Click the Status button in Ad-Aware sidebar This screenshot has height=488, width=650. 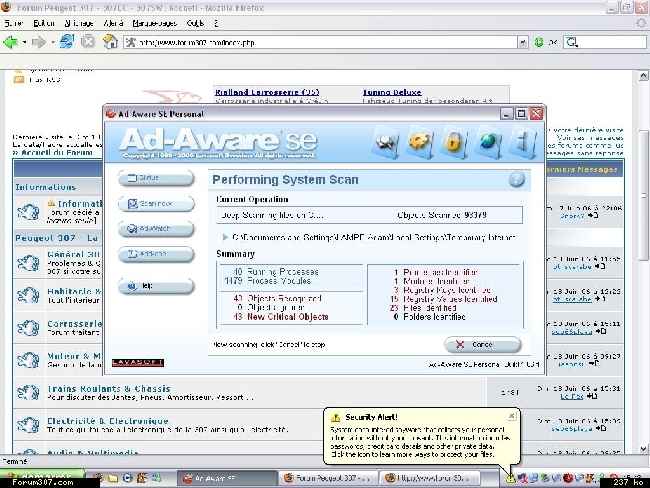pos(156,178)
